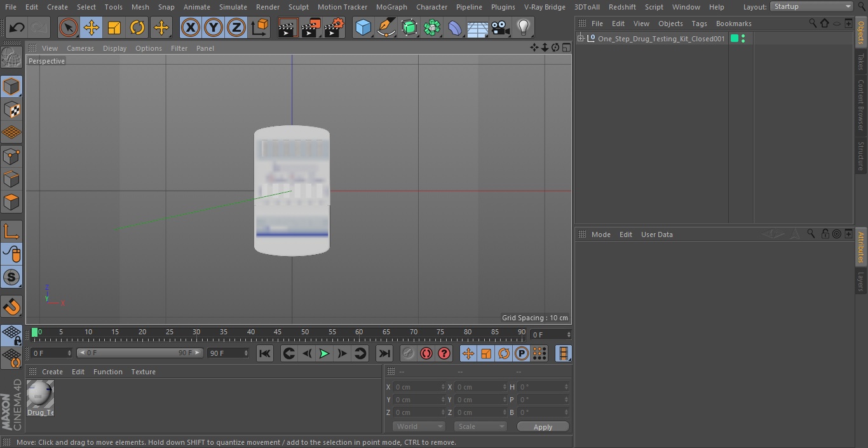Click the Undo arrow icon

pyautogui.click(x=17, y=27)
